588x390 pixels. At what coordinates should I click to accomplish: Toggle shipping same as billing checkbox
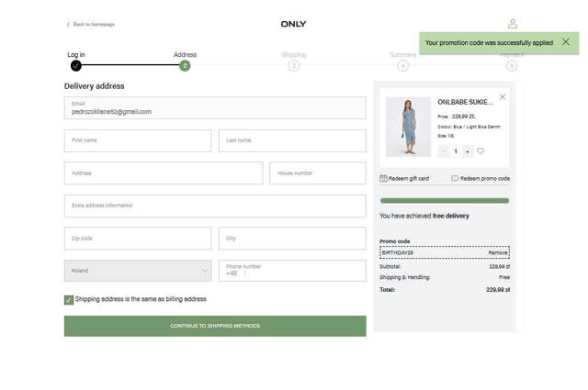[69, 300]
